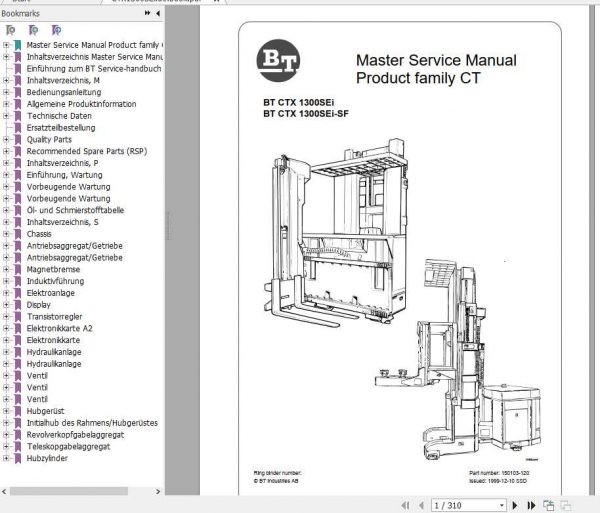
Task: Click bookmark icon beside Magnetbremse
Action: click(x=18, y=269)
